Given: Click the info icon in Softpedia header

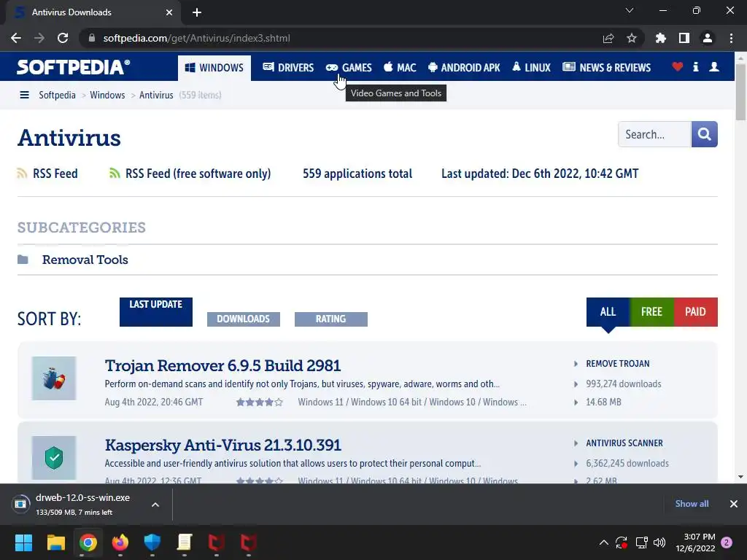Looking at the screenshot, I should click(x=695, y=66).
